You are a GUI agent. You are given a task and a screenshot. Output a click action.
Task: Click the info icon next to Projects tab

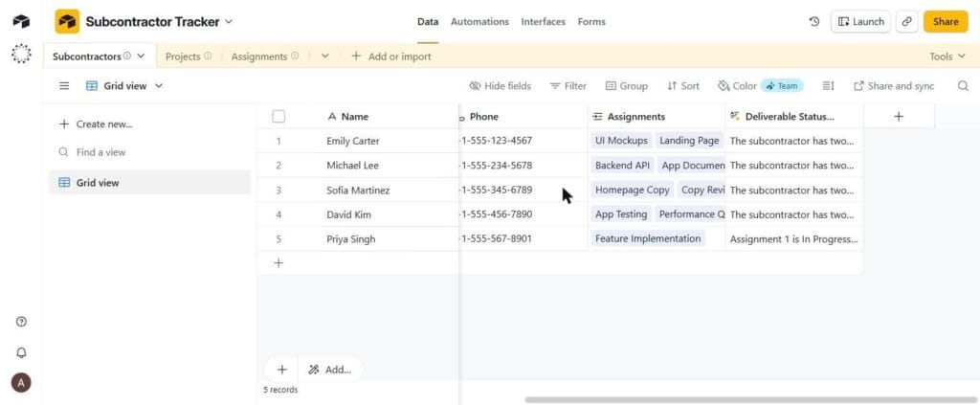(x=208, y=56)
